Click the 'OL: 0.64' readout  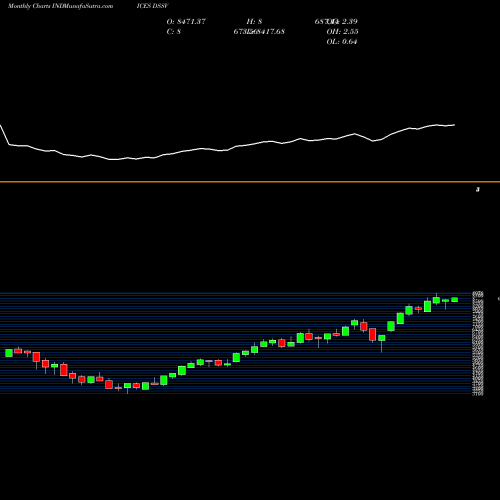(342, 41)
